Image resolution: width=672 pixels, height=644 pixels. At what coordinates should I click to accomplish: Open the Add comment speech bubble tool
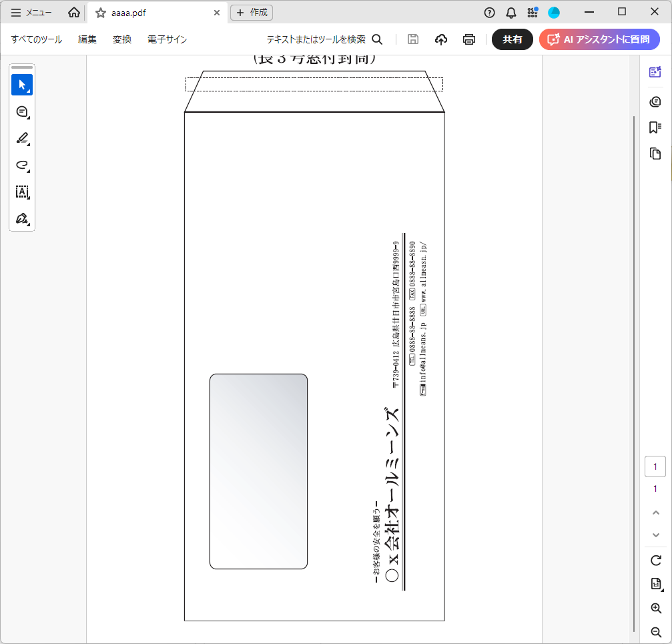pyautogui.click(x=22, y=111)
